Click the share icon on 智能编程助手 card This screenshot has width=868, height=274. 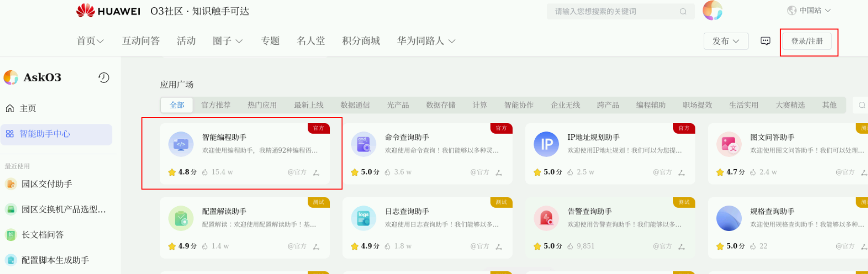coord(316,172)
